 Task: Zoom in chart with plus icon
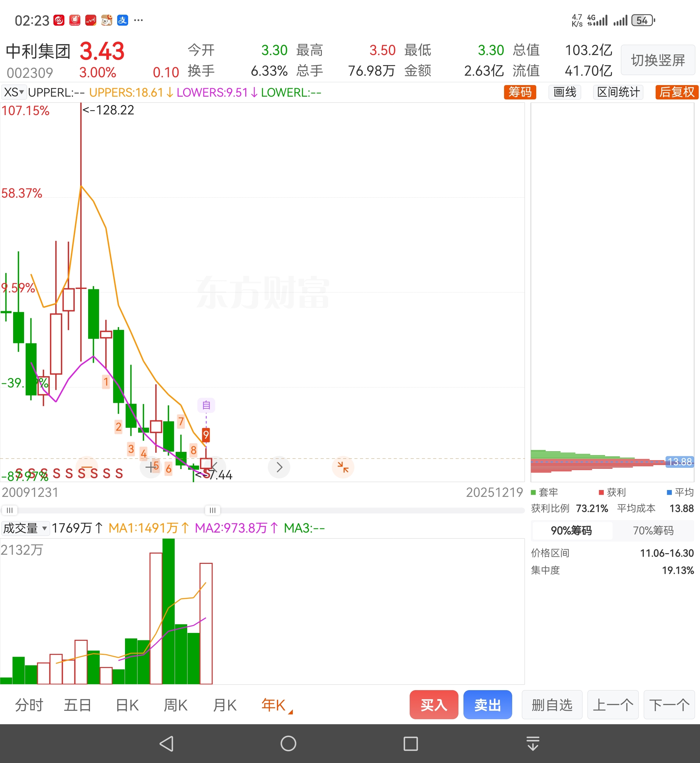(151, 467)
